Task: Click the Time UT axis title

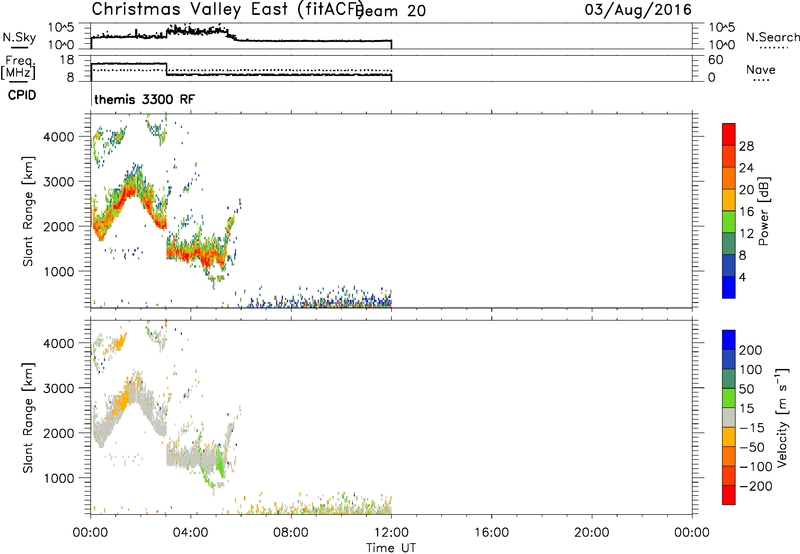Action: [391, 548]
